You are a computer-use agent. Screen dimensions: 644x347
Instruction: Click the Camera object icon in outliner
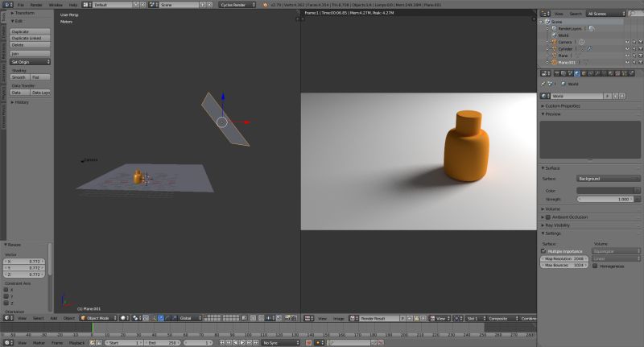point(555,42)
